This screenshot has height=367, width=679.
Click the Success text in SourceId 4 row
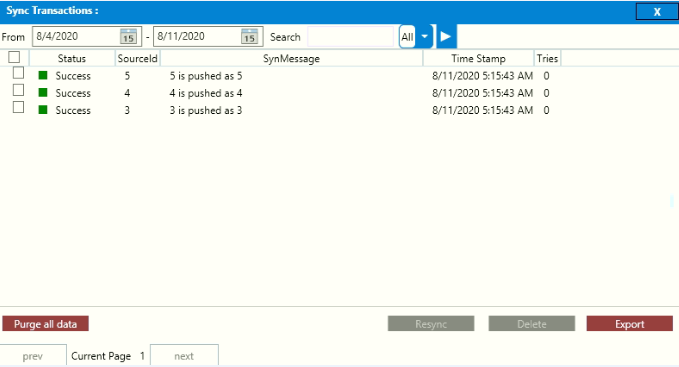point(73,93)
